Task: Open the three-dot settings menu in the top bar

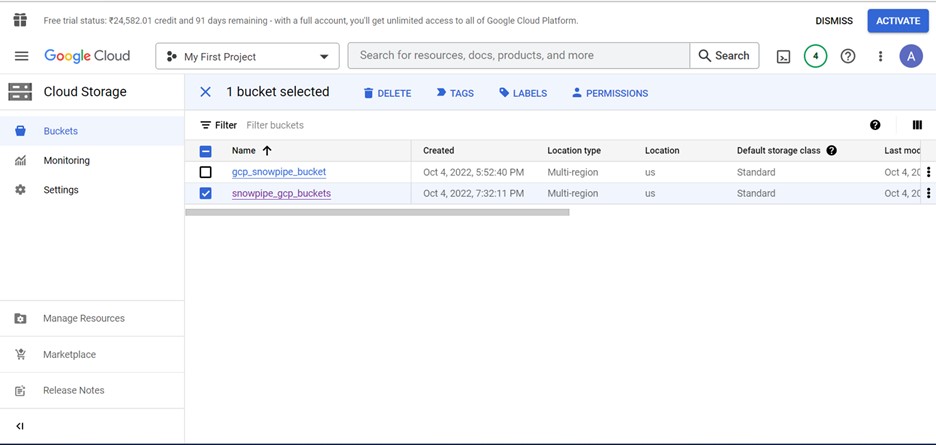Action: (880, 56)
